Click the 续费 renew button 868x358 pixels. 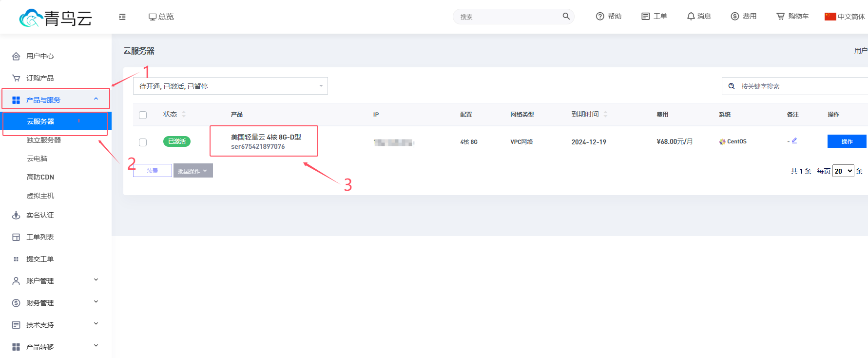153,171
